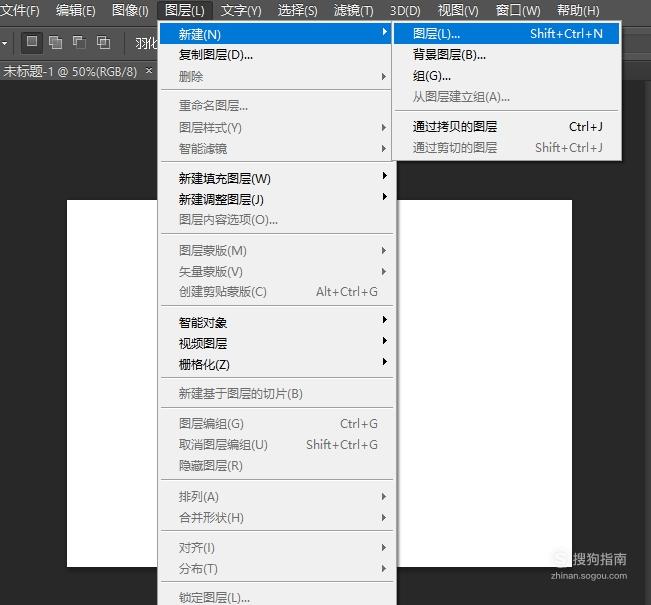Click the 对齐(I) menu entry
The height and width of the screenshot is (605, 651).
pyautogui.click(x=275, y=548)
